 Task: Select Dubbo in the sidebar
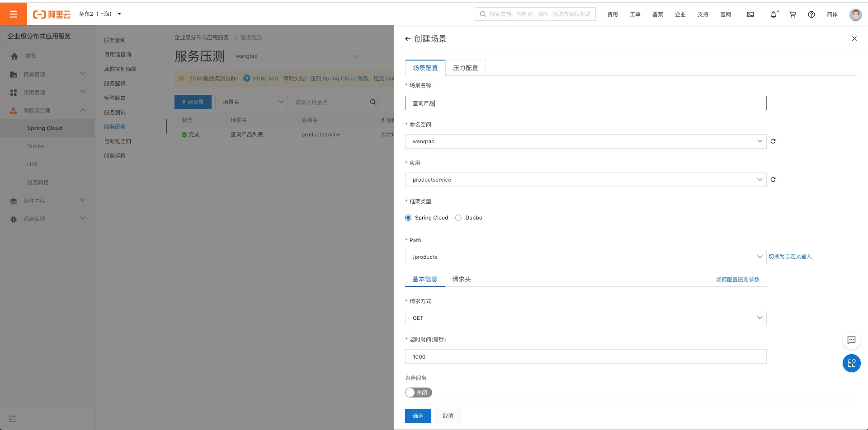point(36,146)
